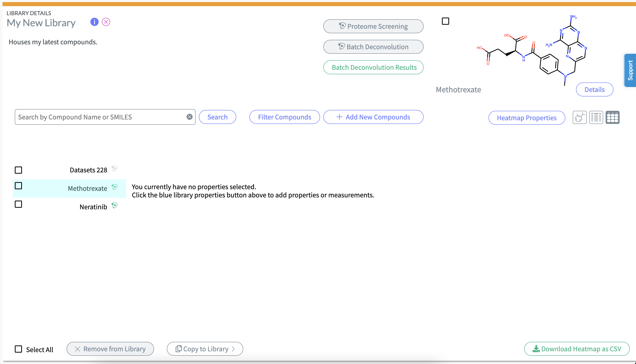
Task: Click the target icon beside Methotrexate row
Action: 115,187
